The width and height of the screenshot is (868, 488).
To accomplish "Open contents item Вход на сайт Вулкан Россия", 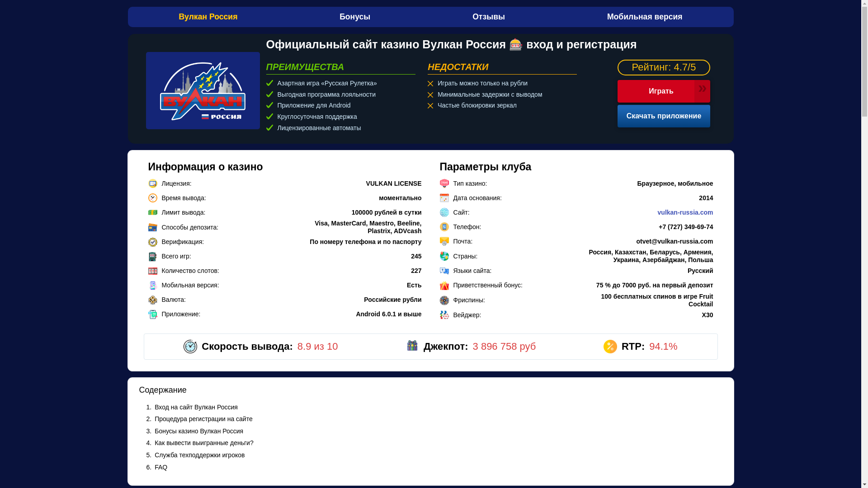I will [x=196, y=407].
